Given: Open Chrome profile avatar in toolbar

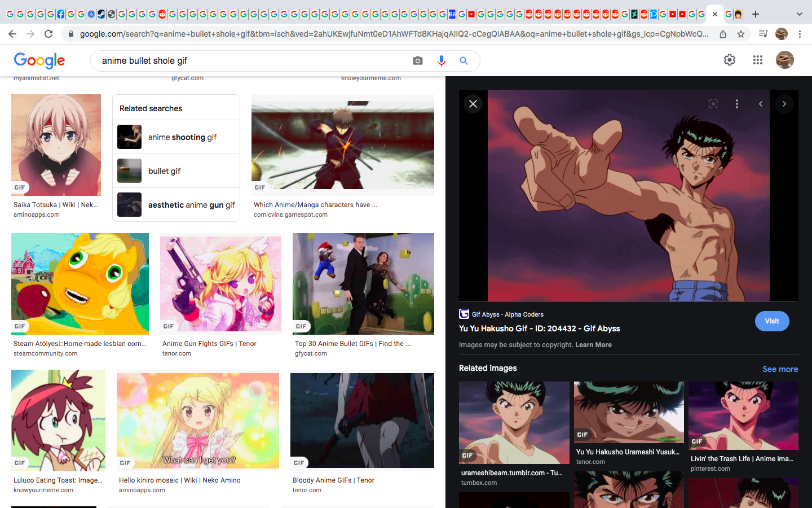Looking at the screenshot, I should pos(781,34).
